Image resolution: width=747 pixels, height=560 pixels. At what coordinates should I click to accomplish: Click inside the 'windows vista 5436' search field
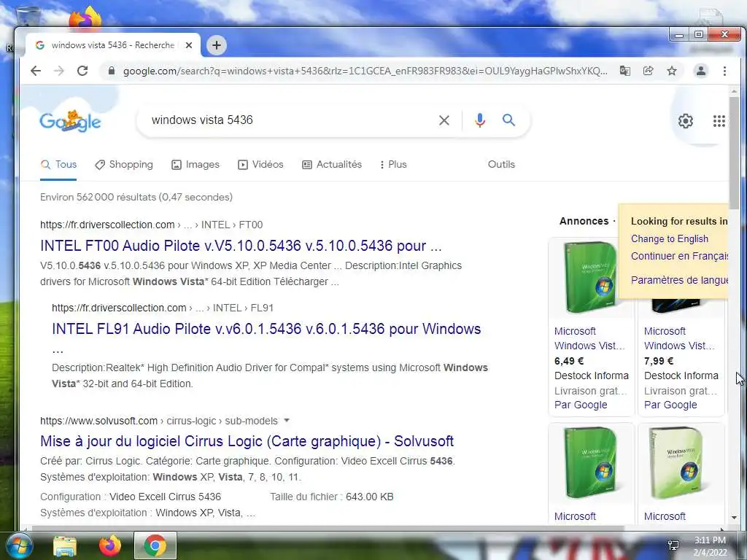(290, 120)
